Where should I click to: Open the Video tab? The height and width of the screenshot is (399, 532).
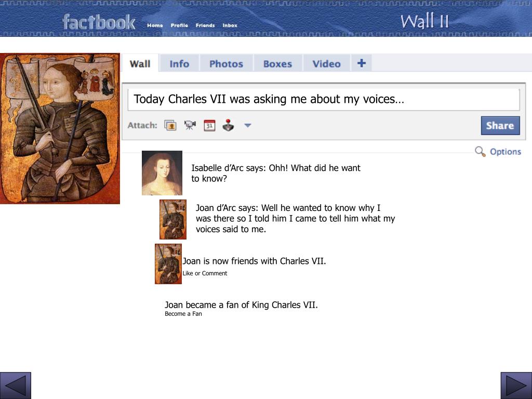tap(326, 64)
